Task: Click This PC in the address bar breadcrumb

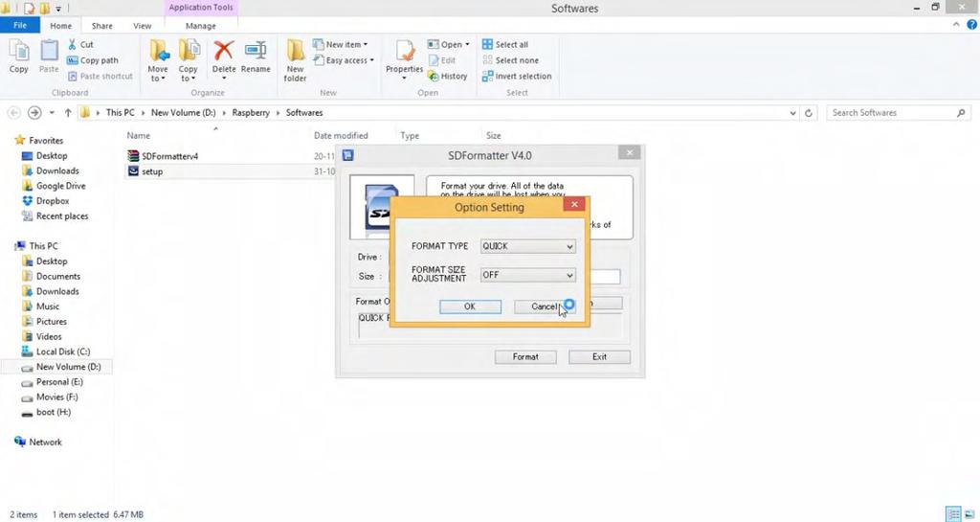Action: pyautogui.click(x=120, y=113)
